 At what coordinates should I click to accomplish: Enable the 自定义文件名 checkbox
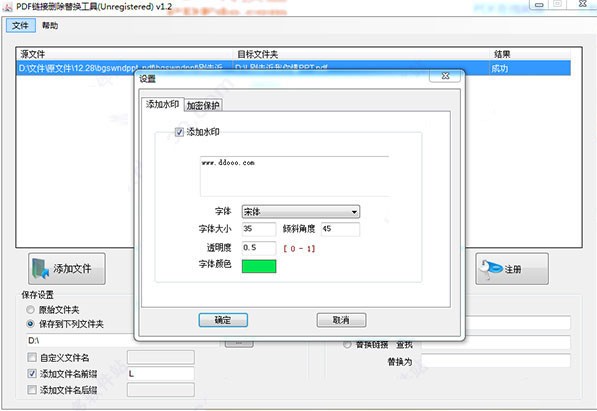(32, 357)
